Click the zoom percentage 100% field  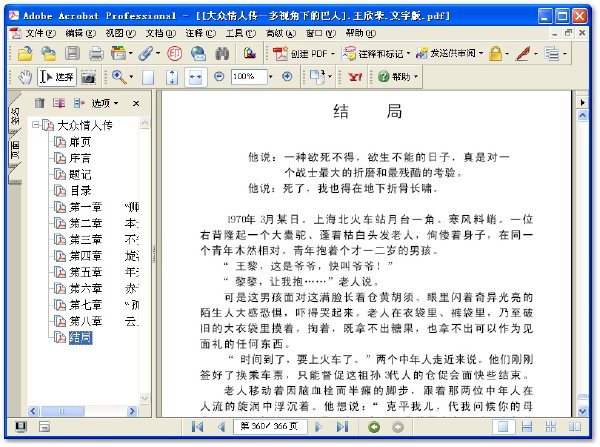coord(249,77)
